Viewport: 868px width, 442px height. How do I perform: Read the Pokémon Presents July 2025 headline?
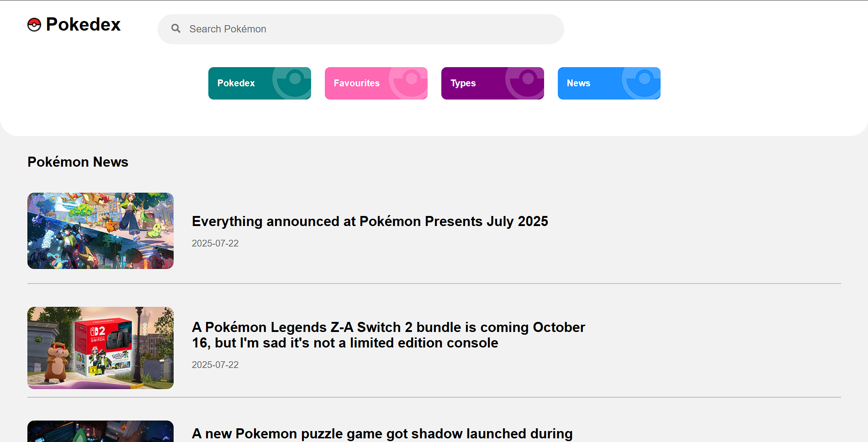pos(370,221)
